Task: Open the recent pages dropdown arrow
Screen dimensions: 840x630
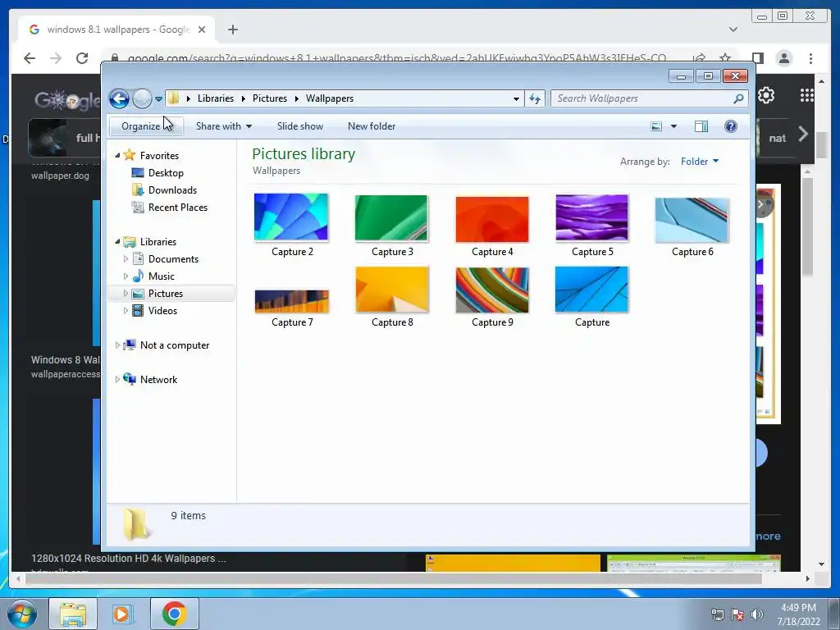Action: [x=158, y=99]
